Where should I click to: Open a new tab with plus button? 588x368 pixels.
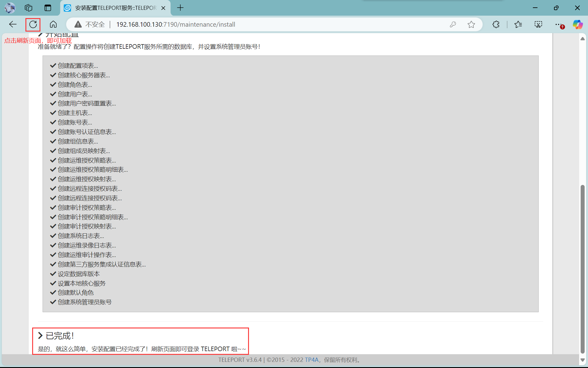click(x=180, y=8)
